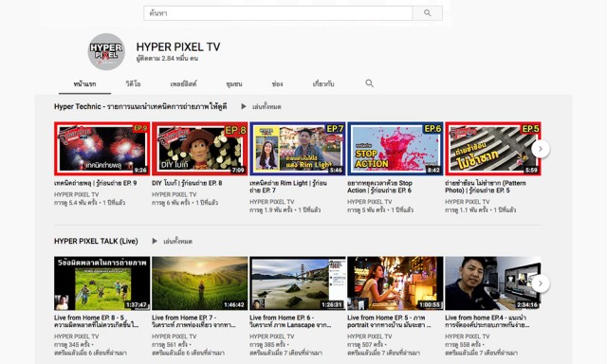Click 'Live from Home EP. 5' title
Viewport: 607px width, 364px height.
[x=389, y=321]
